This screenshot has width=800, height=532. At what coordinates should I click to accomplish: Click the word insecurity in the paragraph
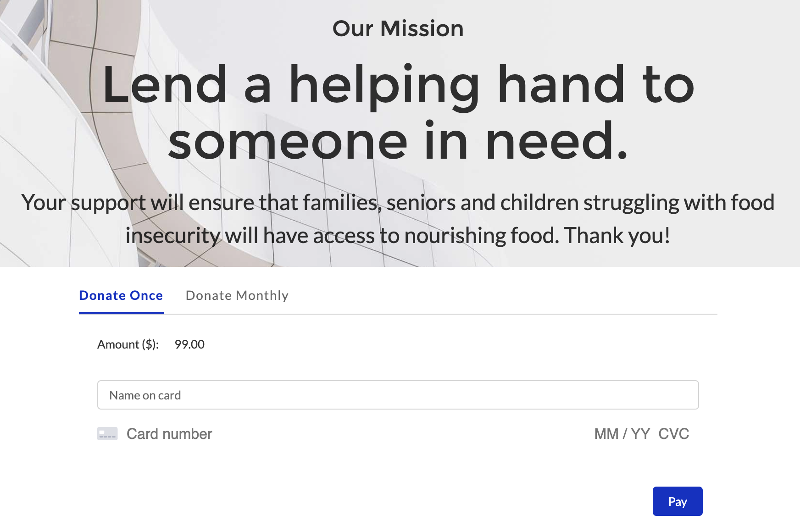pyautogui.click(x=172, y=236)
